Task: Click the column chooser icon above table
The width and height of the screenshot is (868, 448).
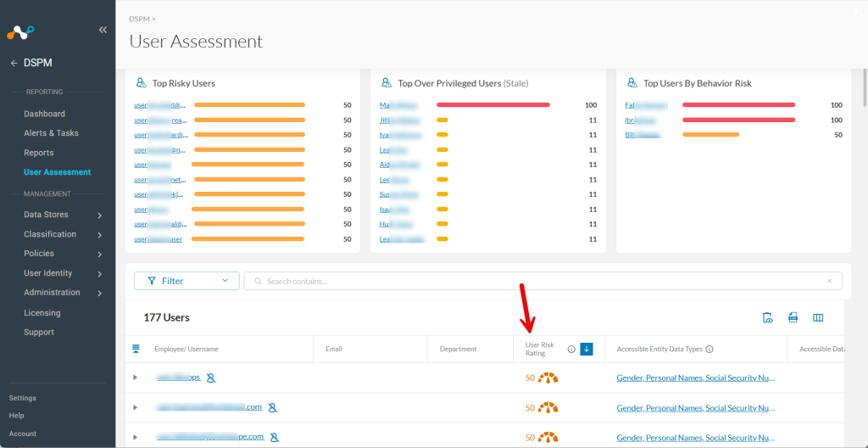Action: click(x=818, y=317)
